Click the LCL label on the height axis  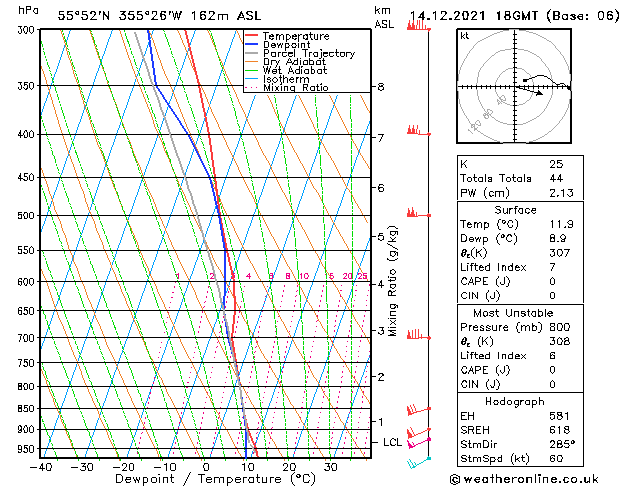point(393,442)
